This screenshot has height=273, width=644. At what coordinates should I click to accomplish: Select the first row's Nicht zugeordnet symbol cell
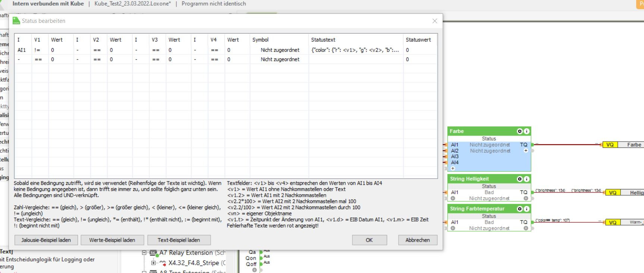coord(279,50)
